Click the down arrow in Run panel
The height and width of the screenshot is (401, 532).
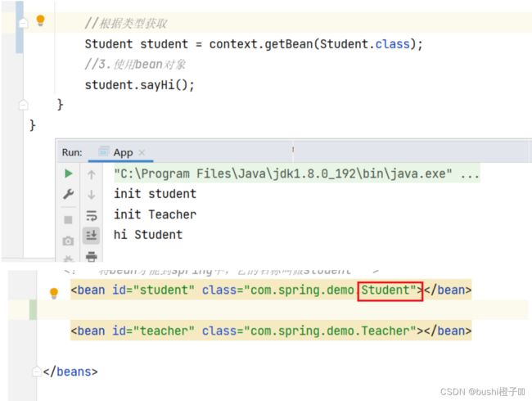coord(92,195)
